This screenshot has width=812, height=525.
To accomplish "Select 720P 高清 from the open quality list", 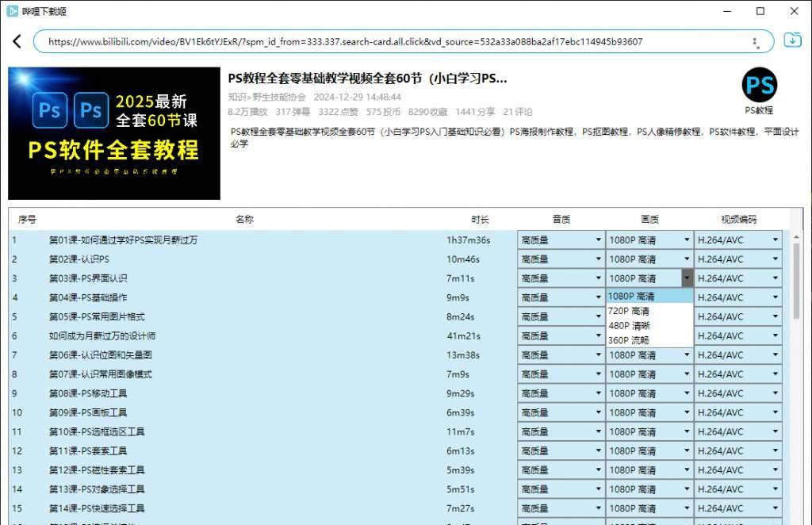I will tap(628, 311).
